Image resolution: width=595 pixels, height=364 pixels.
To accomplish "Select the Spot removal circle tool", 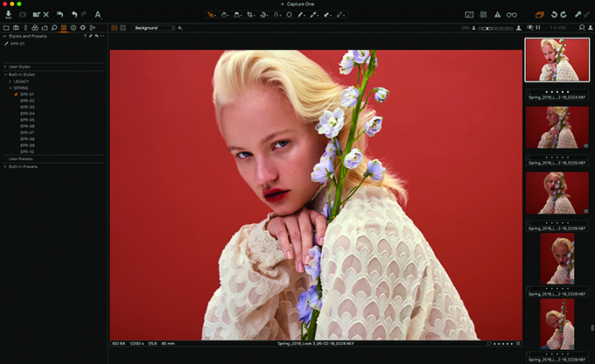I will click(289, 15).
